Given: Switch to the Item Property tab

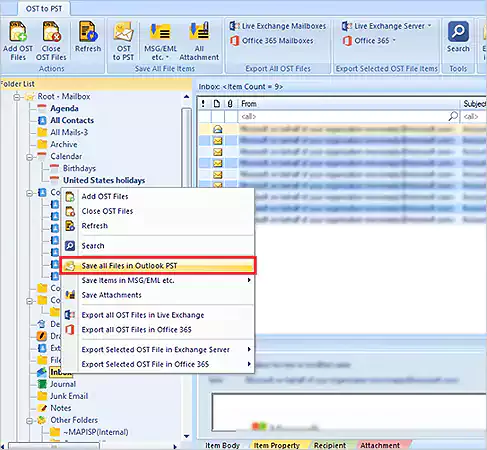Looking at the screenshot, I should (x=277, y=445).
